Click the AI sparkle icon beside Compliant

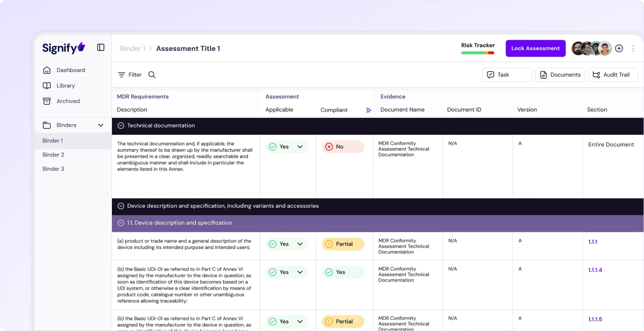[x=368, y=110]
